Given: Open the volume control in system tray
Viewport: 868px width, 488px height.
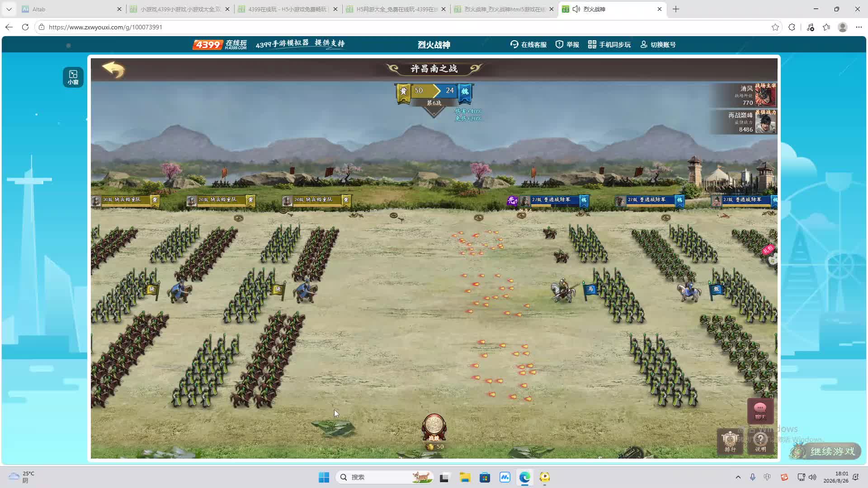Looking at the screenshot, I should pyautogui.click(x=812, y=477).
